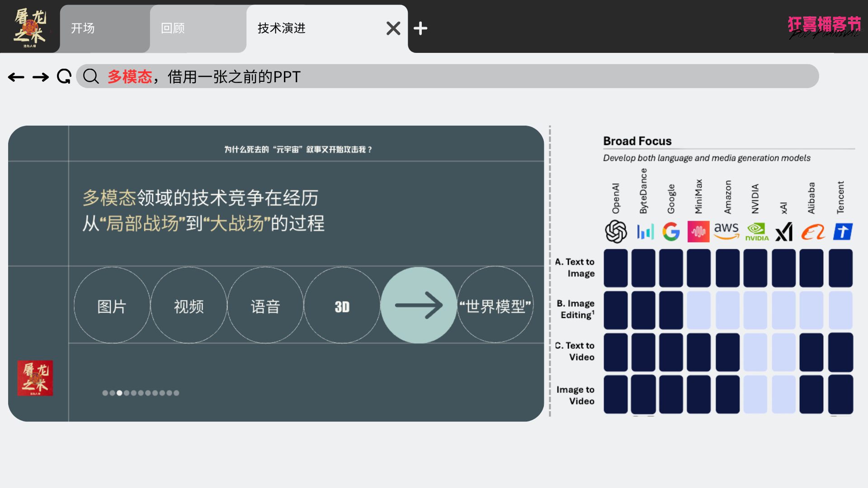868x488 pixels.
Task: Close the 技术演进 tab
Action: point(393,28)
